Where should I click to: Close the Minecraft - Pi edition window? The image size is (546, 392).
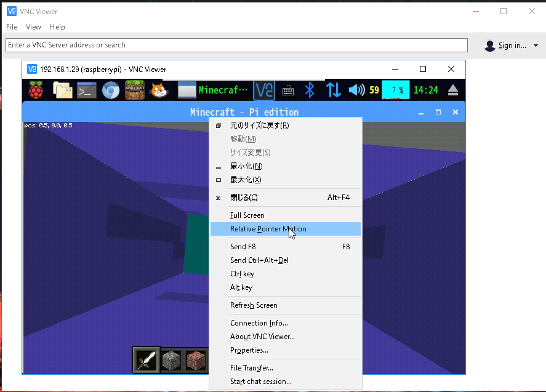pyautogui.click(x=455, y=112)
